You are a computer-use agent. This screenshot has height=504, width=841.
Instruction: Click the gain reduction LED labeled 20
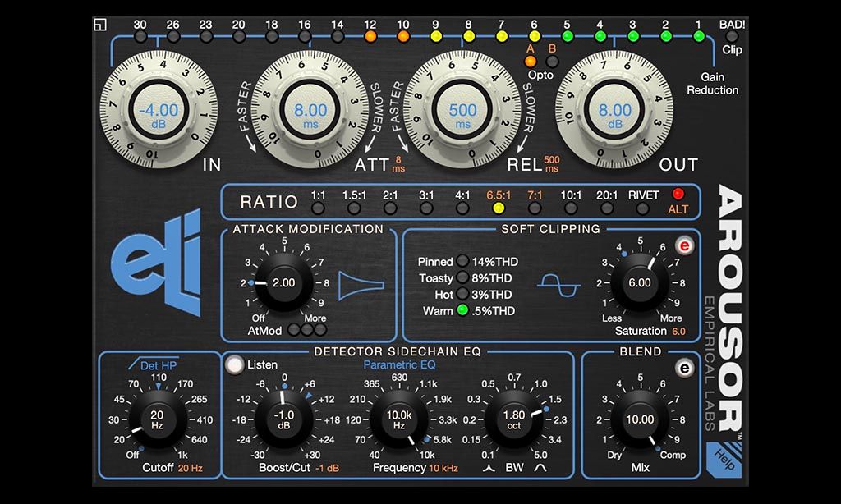(x=239, y=36)
